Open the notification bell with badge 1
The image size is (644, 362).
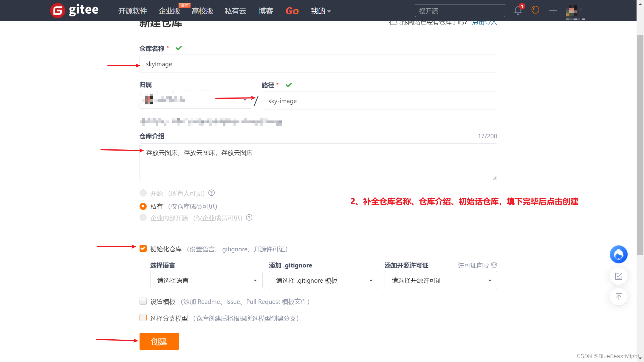click(x=518, y=10)
